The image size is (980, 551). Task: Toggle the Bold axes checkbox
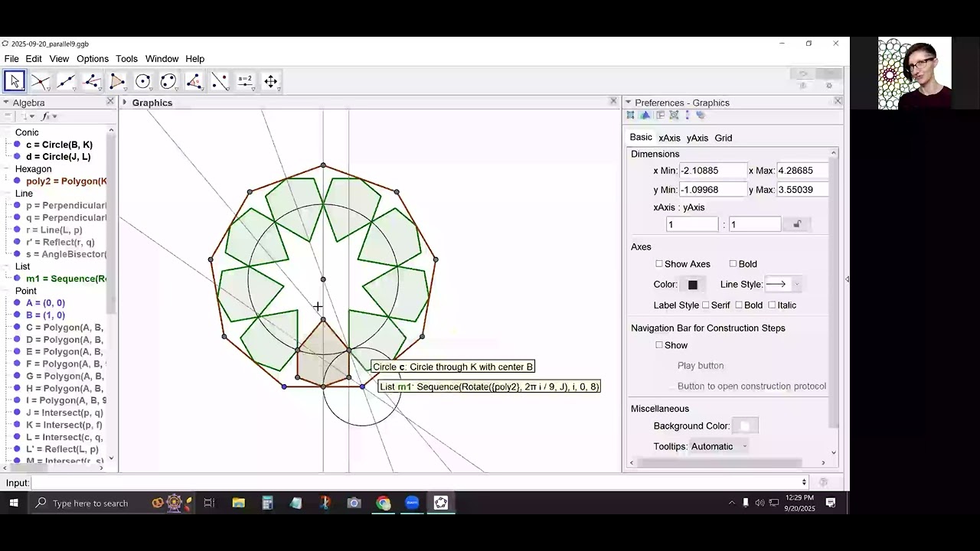pyautogui.click(x=733, y=264)
